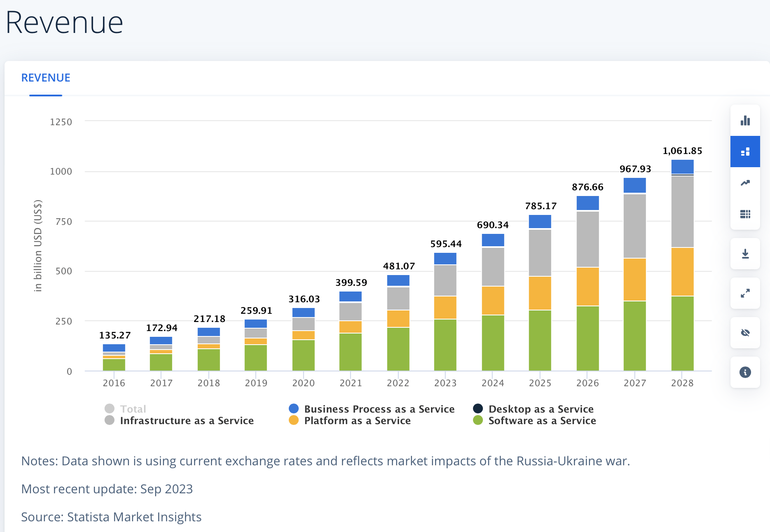Image resolution: width=770 pixels, height=532 pixels.
Task: Expand chart to fullscreen
Action: coord(745,293)
